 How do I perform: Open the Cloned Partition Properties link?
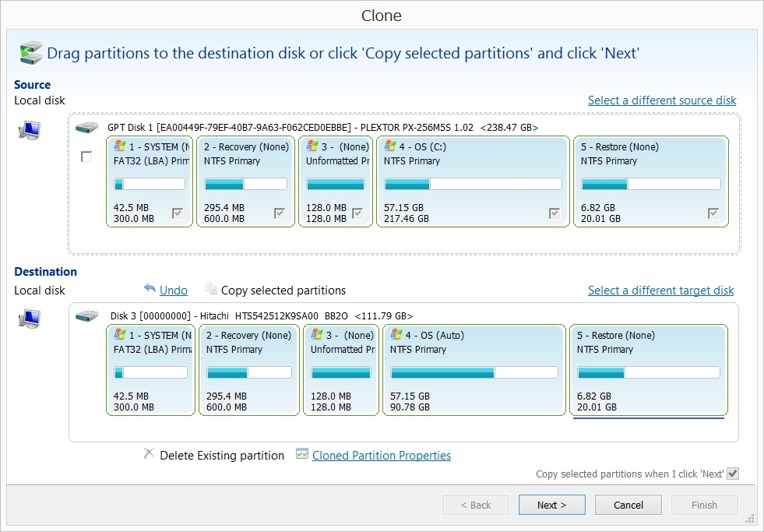(381, 456)
